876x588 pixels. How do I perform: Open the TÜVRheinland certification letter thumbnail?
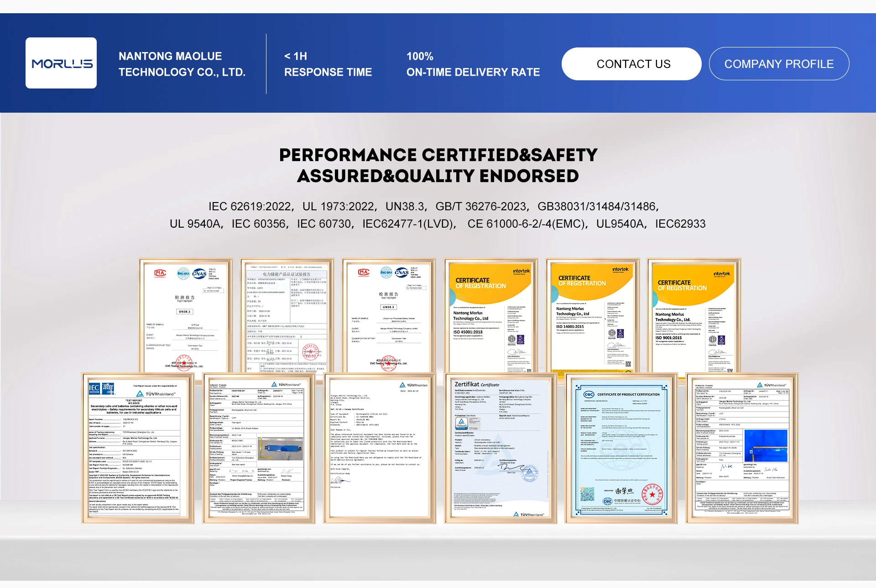[380, 448]
